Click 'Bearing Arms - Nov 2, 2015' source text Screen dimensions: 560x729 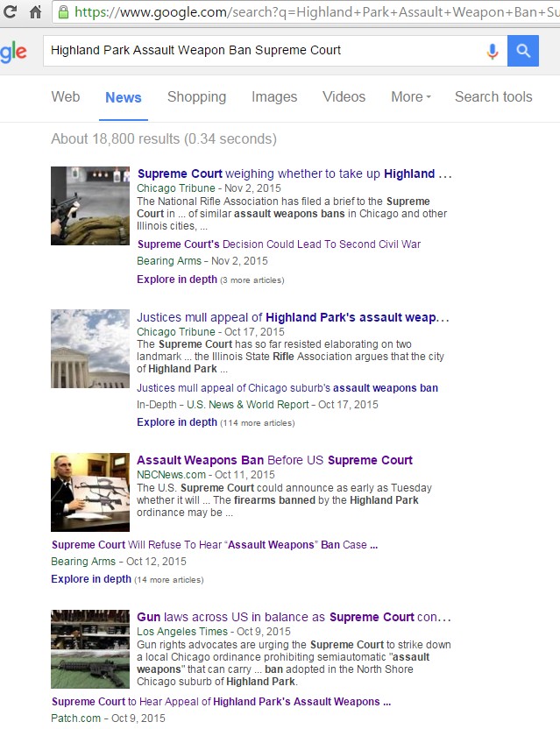[x=202, y=261]
